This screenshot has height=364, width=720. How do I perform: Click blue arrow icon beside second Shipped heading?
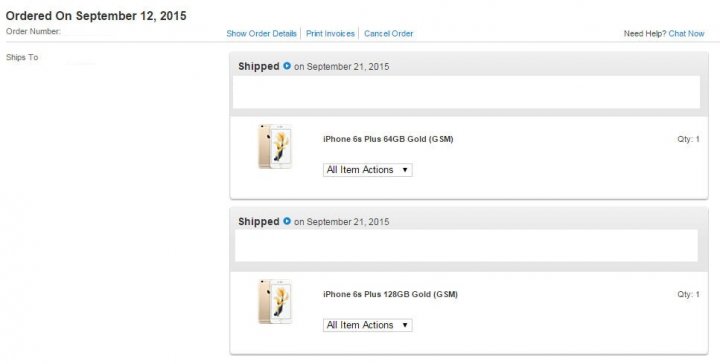(x=287, y=221)
